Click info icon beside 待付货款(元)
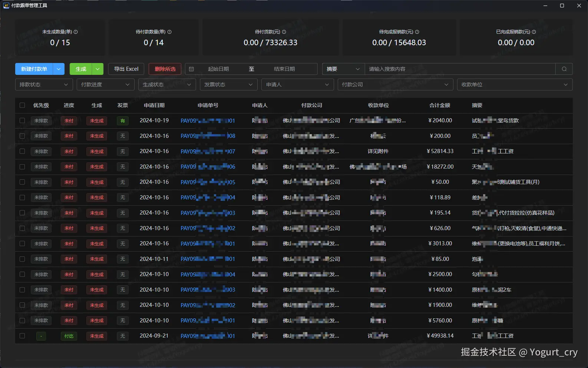The image size is (588, 368). click(284, 32)
